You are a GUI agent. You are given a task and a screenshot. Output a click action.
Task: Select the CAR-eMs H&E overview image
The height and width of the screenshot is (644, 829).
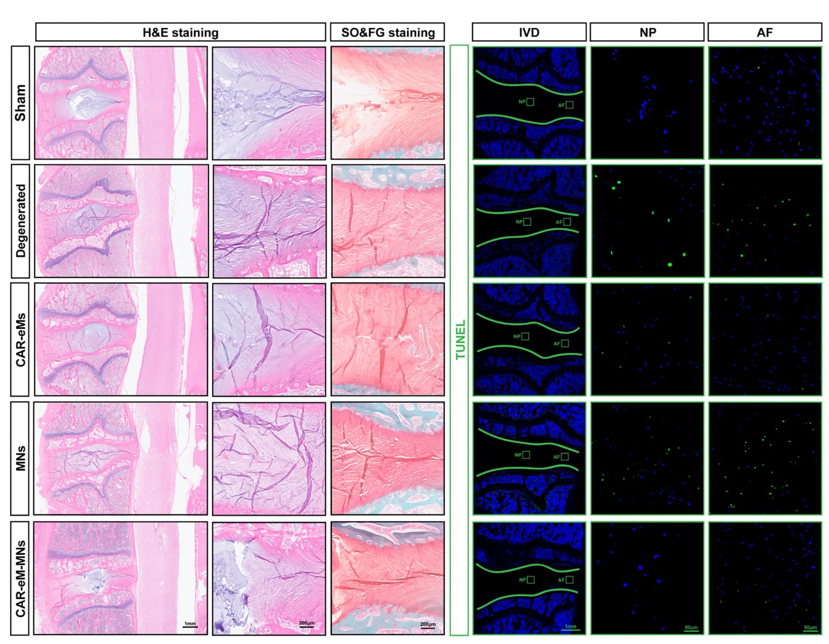tap(121, 339)
